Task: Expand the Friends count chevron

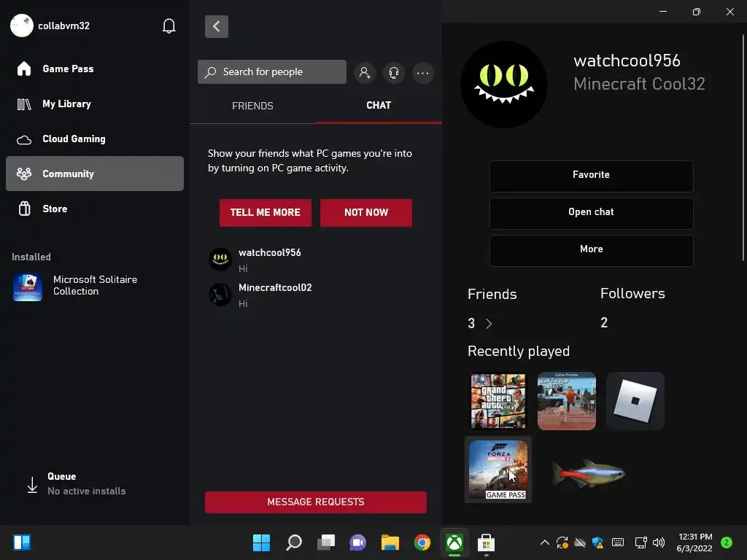Action: click(x=488, y=324)
